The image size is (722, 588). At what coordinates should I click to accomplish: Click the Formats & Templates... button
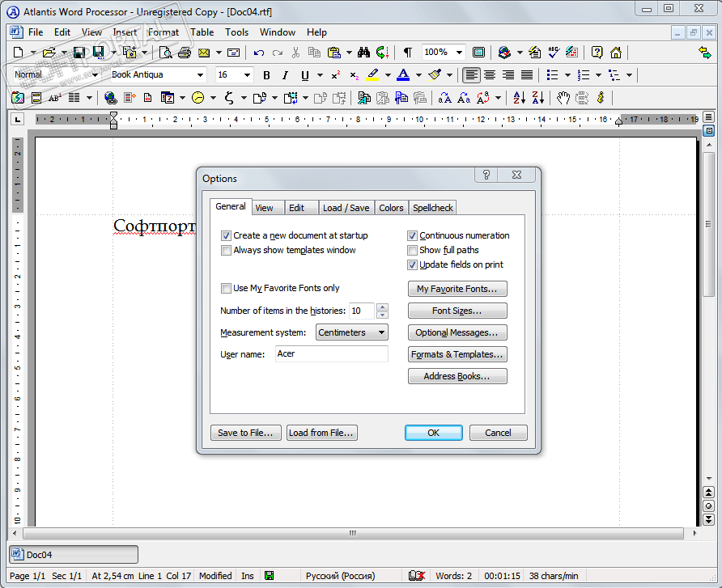pyautogui.click(x=457, y=354)
